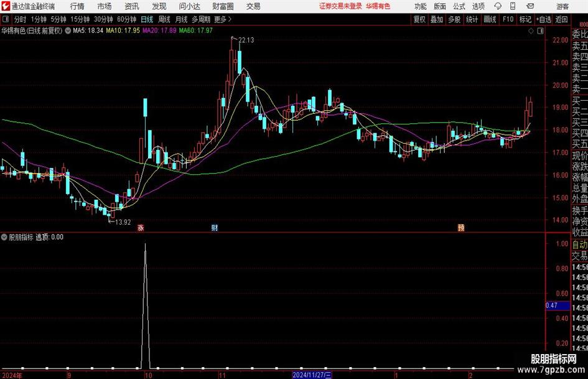Click the 财 marker below chart

click(x=215, y=227)
